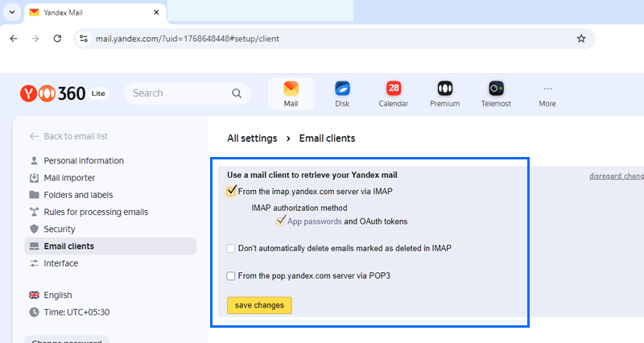Screen dimensions: 644x343
Task: Open the Premium icon
Action: point(445,93)
